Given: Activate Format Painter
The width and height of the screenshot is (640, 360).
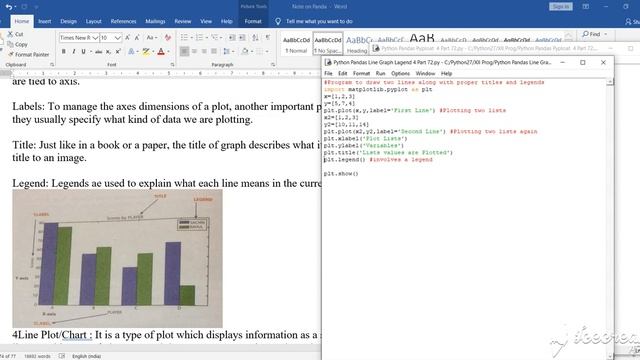Looking at the screenshot, I should click(29, 54).
